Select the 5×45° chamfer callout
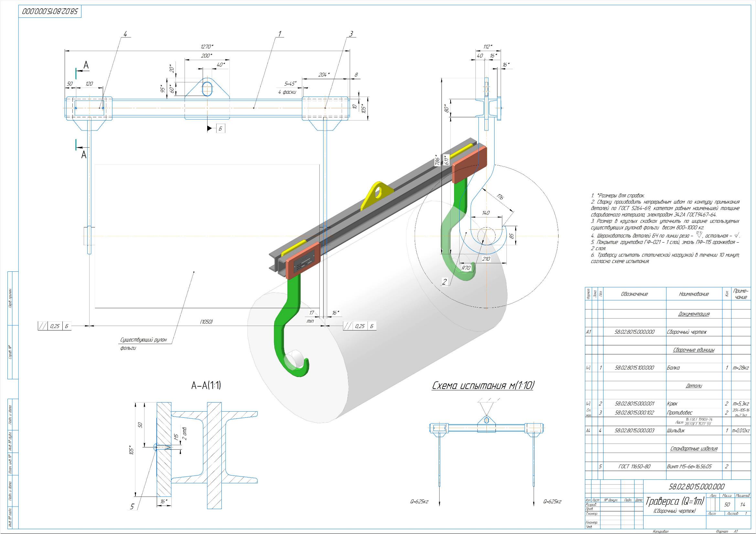The height and width of the screenshot is (534, 756). click(x=291, y=84)
